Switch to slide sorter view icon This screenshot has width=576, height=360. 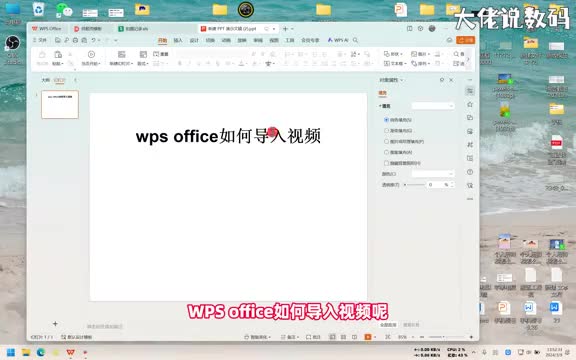tap(343, 337)
